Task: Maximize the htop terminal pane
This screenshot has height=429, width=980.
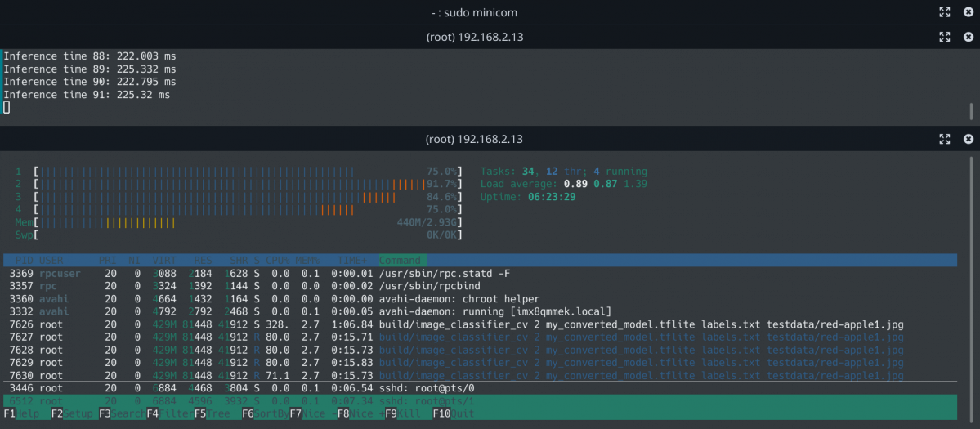Action: click(x=945, y=139)
